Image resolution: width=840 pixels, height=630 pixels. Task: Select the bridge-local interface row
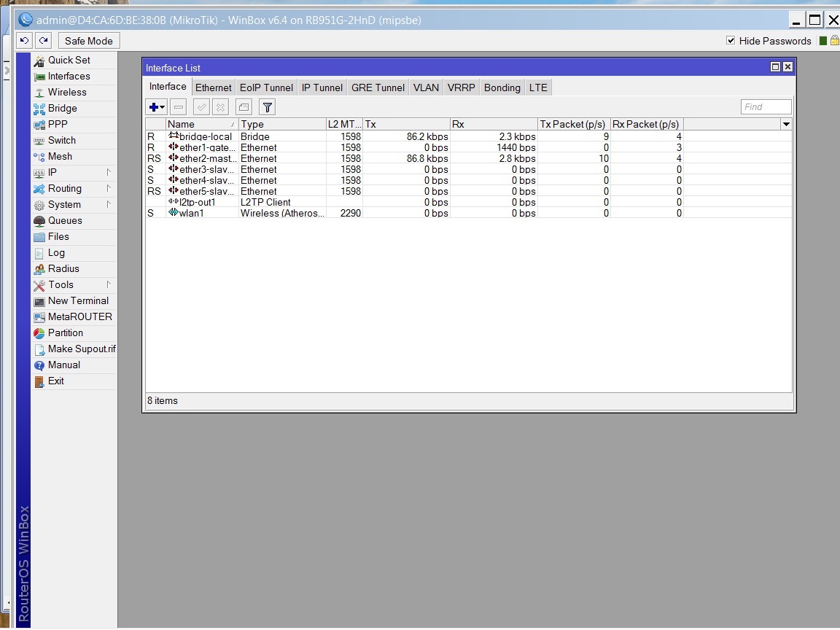(468, 136)
